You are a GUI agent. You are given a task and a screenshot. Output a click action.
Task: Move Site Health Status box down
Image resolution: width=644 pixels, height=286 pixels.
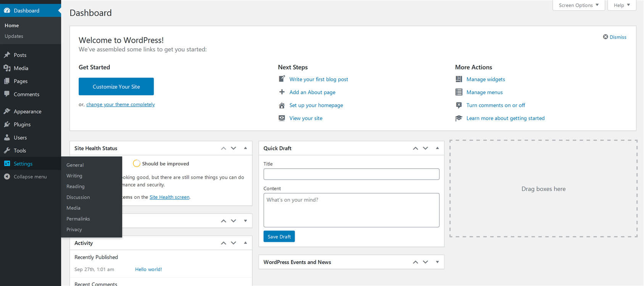tap(233, 148)
